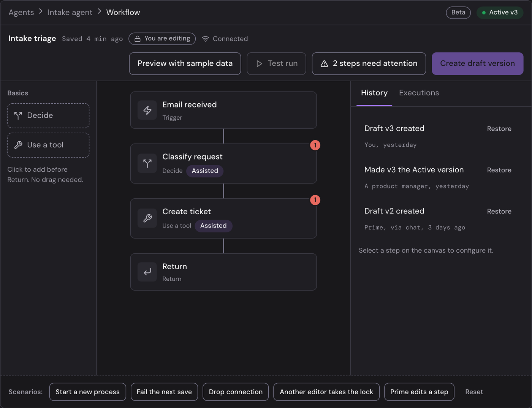The width and height of the screenshot is (532, 408).
Task: Click the branch icon in Decide block
Action: (18, 115)
